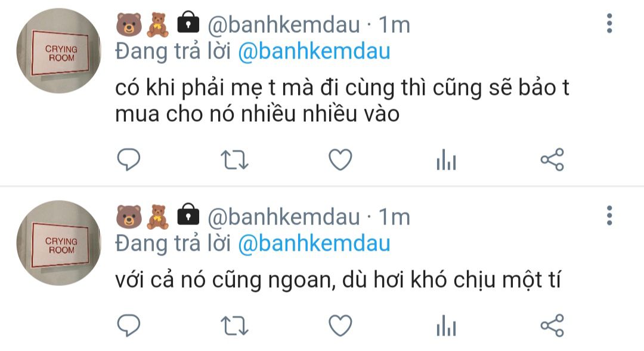Screen dimensions: 644x351
Task: Open the Crying Room avatar on first tweet
Action: click(x=58, y=51)
